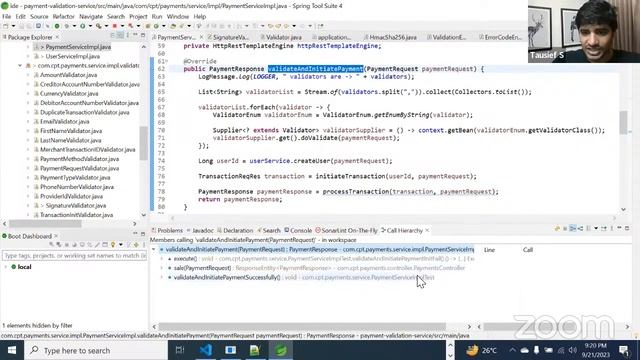This screenshot has height=360, width=640.
Task: Collapse the com.cpt.payments.service.impl.validator package
Action: (20, 65)
